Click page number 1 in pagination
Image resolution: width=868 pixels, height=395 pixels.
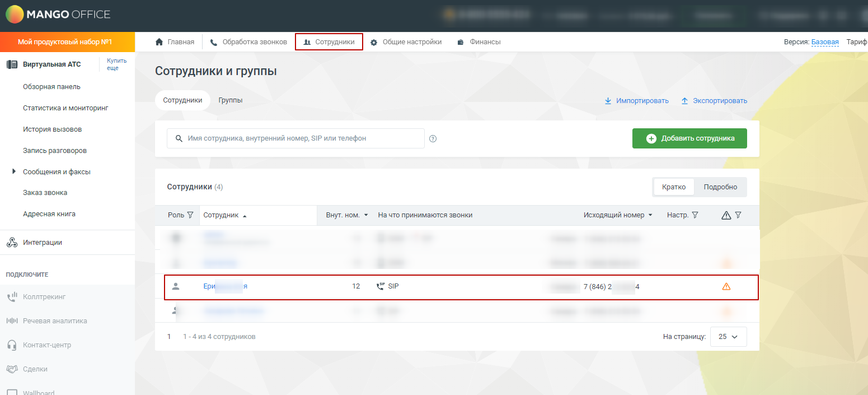(169, 337)
